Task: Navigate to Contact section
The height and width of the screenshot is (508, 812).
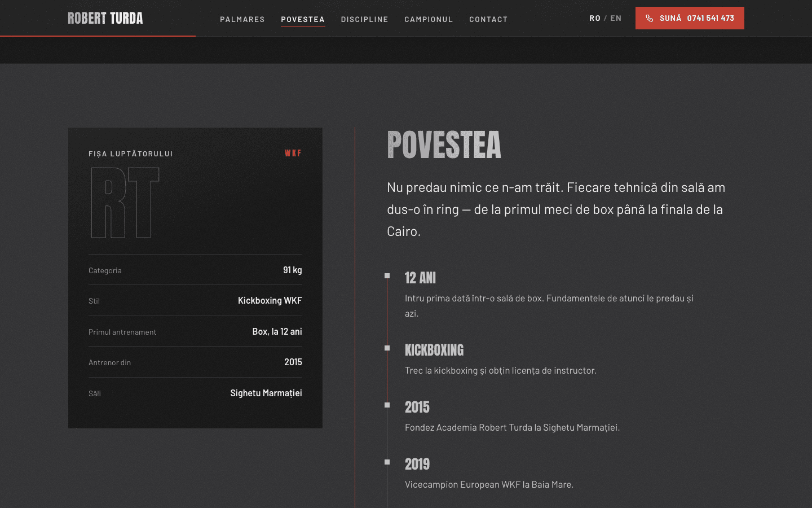Action: pos(488,19)
